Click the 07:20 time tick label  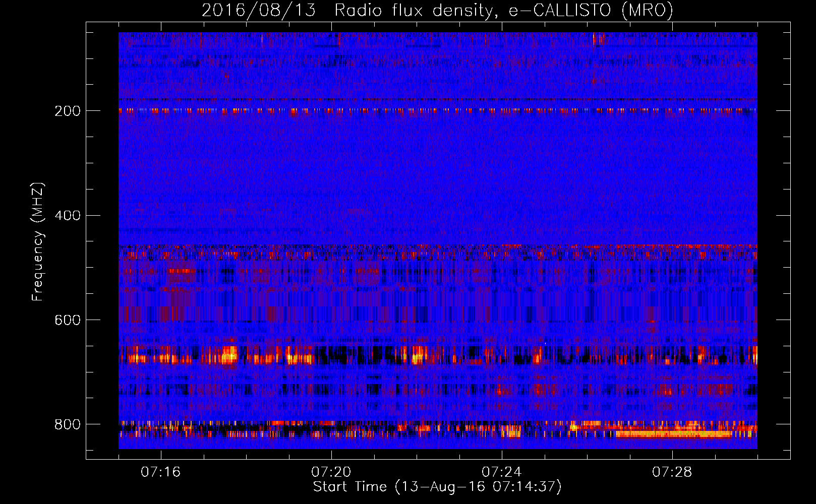coord(331,472)
